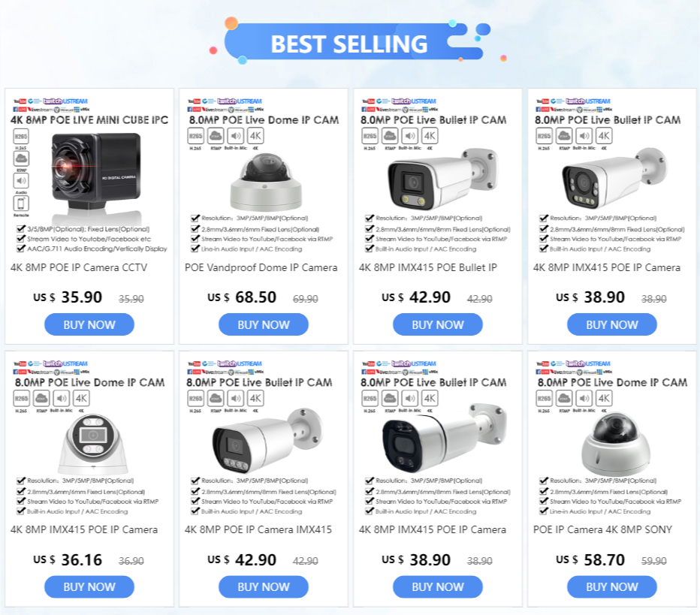This screenshot has height=615, width=700.
Task: Click the Resolution checkmark on the $36.16 Dome card
Action: [20, 481]
